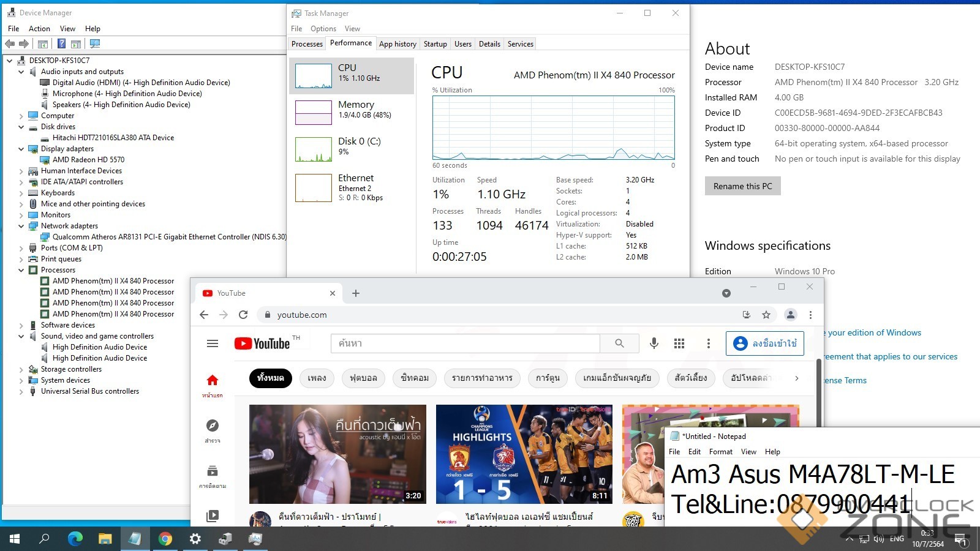Switch to the Startup tab
This screenshot has width=980, height=551.
click(x=435, y=44)
